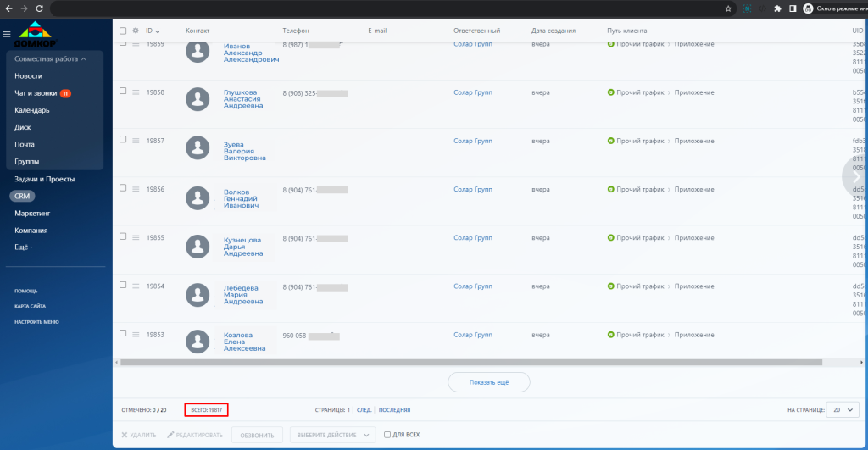This screenshot has height=450, width=868.
Task: Open the hamburger menu in the sidebar
Action: (7, 34)
